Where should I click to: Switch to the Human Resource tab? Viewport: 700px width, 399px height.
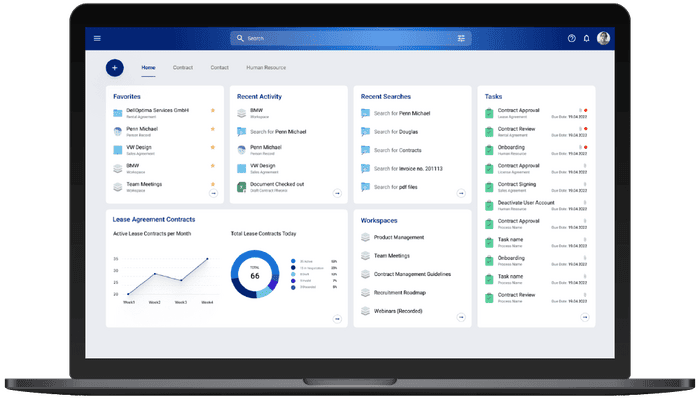pyautogui.click(x=266, y=68)
